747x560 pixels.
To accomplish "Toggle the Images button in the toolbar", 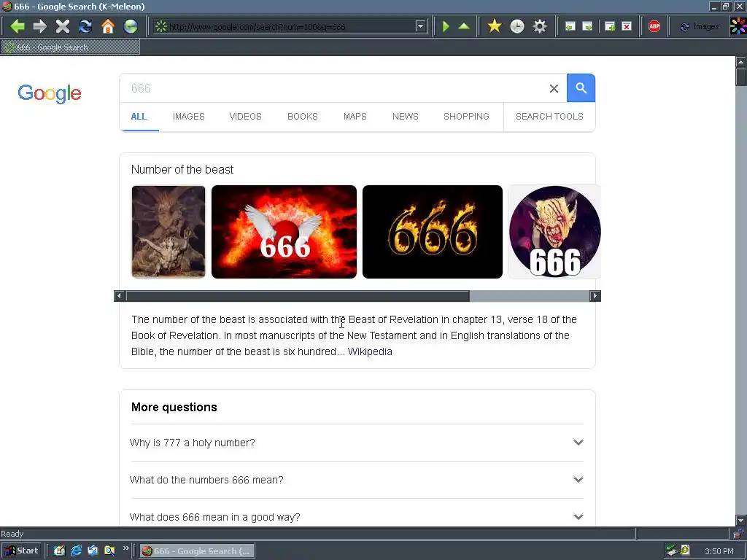I will (700, 27).
